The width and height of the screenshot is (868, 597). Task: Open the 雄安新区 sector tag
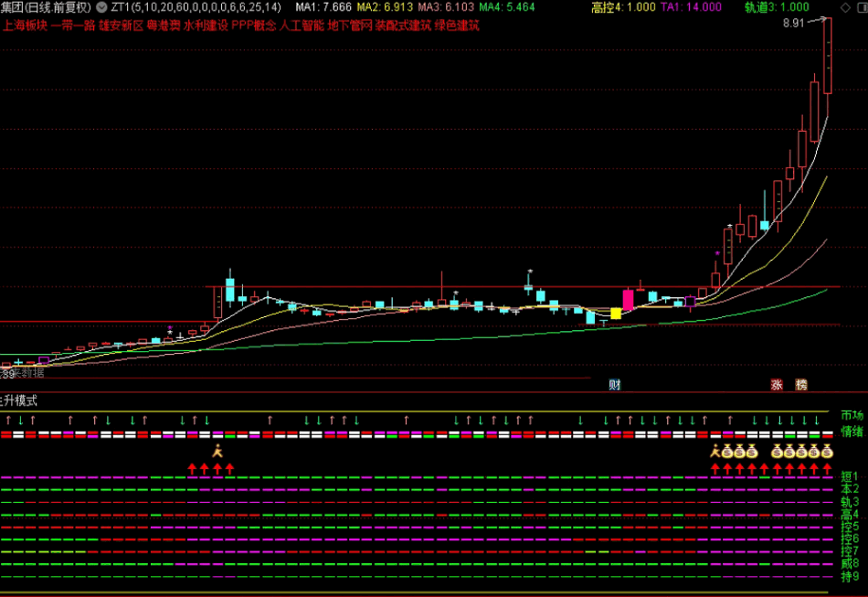122,26
